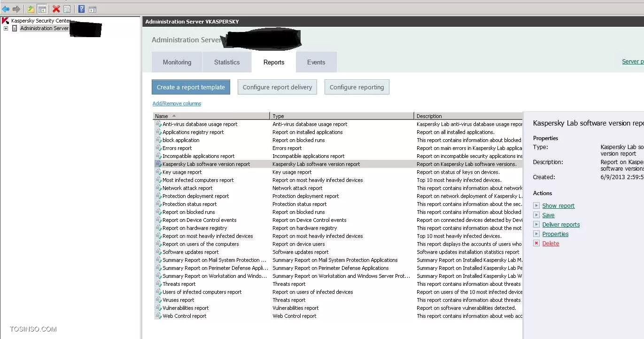
Task: Sort by the Name column header
Action: coord(211,116)
